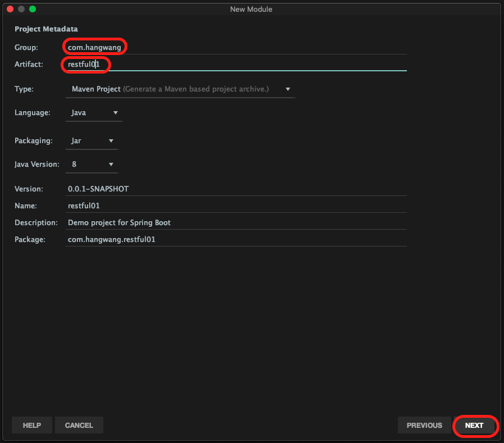Open the Packaging dropdown set to Jar
The height and width of the screenshot is (443, 504).
[91, 141]
